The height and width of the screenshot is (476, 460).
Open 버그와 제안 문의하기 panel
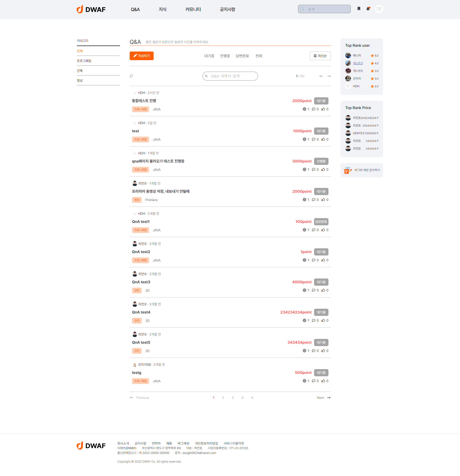pyautogui.click(x=362, y=170)
